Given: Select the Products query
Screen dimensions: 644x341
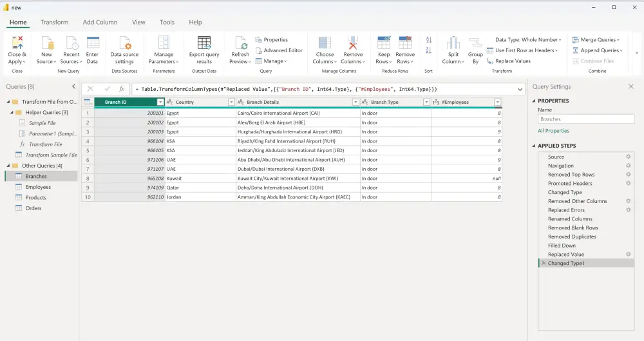Looking at the screenshot, I should 35,197.
